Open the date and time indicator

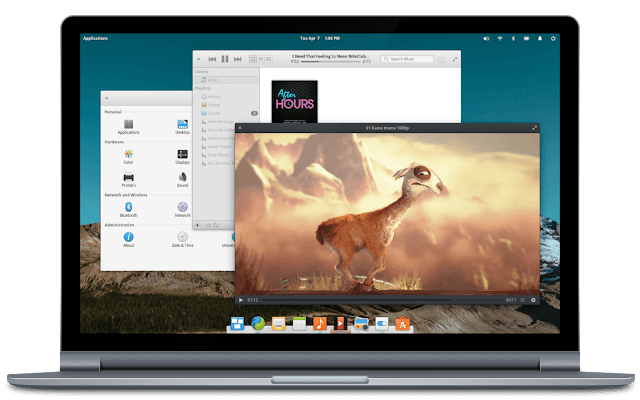pos(320,38)
